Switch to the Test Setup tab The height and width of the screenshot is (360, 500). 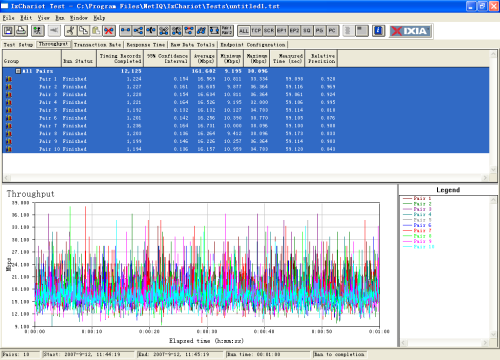click(18, 45)
